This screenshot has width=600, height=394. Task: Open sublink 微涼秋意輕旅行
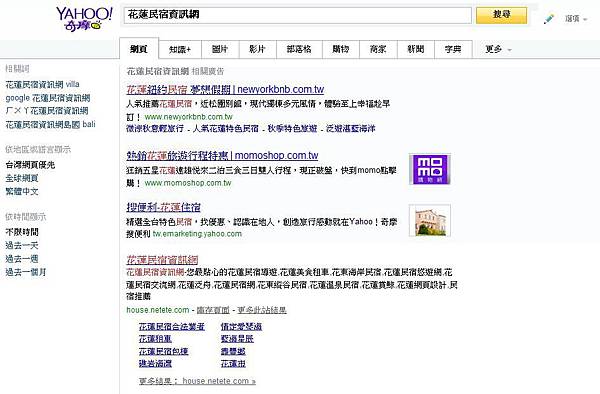[155, 129]
